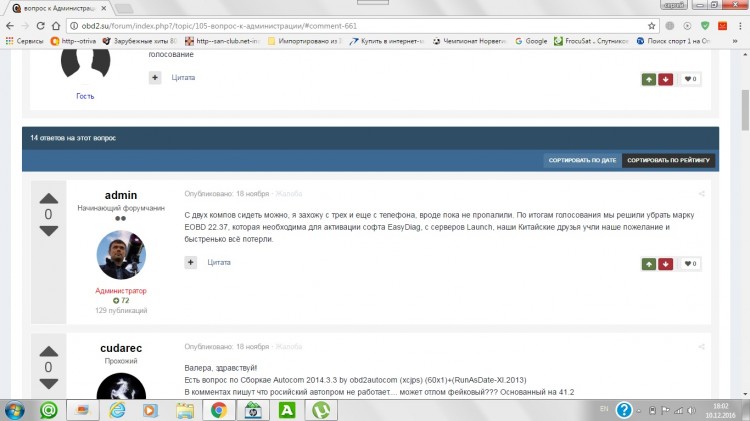Open the green A application in taskbar
Image resolution: width=750 pixels, height=421 pixels.
(x=287, y=410)
